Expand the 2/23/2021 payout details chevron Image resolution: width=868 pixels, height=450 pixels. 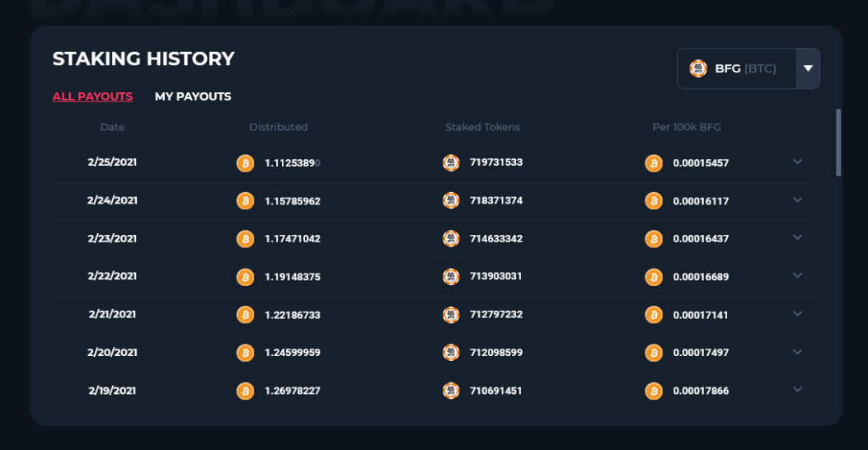point(798,237)
